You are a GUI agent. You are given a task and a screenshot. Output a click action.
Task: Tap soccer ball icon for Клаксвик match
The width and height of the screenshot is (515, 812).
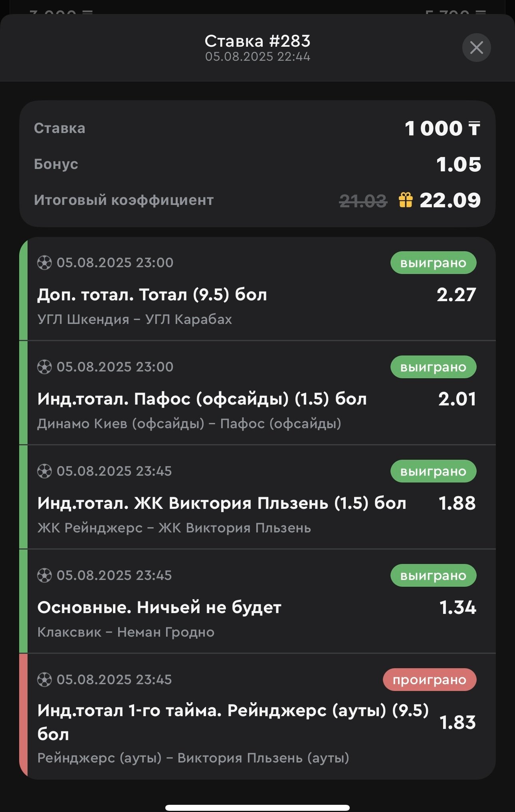click(44, 576)
